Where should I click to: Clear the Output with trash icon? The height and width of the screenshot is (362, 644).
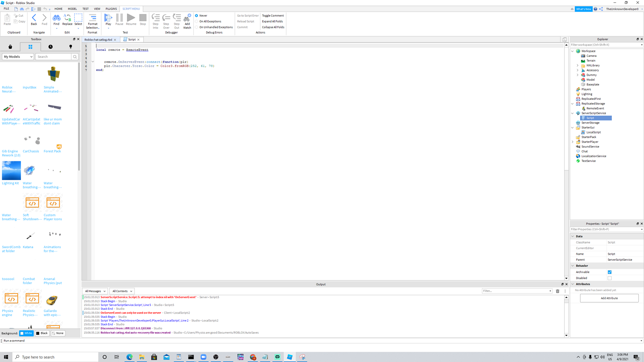557,291
